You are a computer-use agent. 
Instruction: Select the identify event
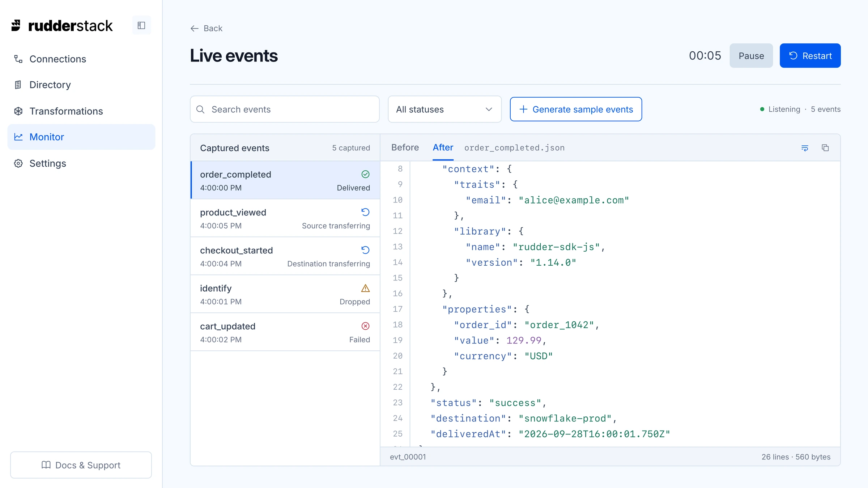[285, 294]
